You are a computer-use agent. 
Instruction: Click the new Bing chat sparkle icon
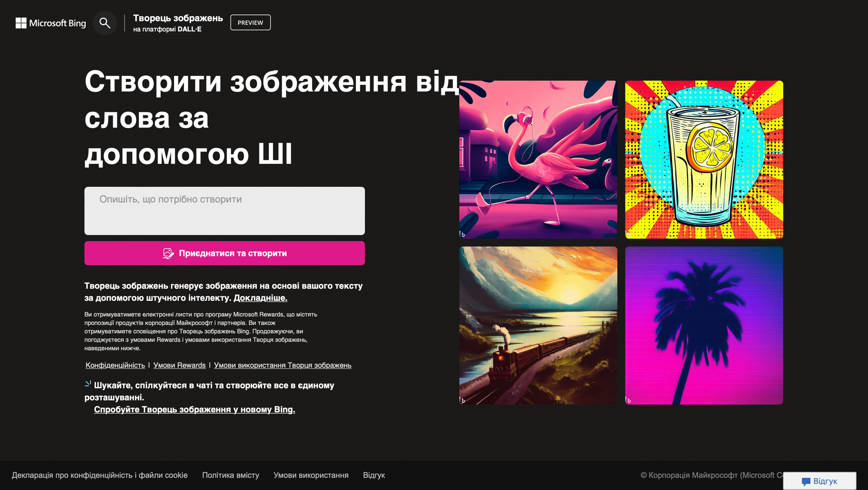click(x=88, y=384)
